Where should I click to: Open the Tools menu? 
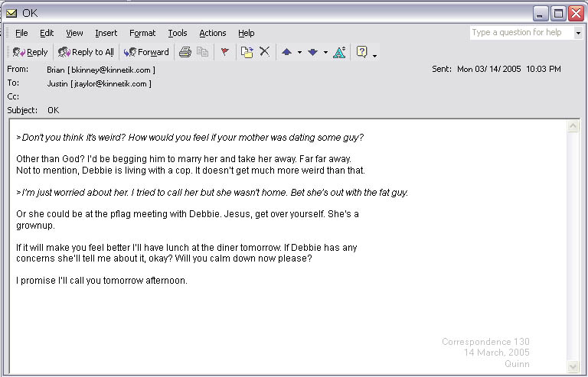point(178,33)
